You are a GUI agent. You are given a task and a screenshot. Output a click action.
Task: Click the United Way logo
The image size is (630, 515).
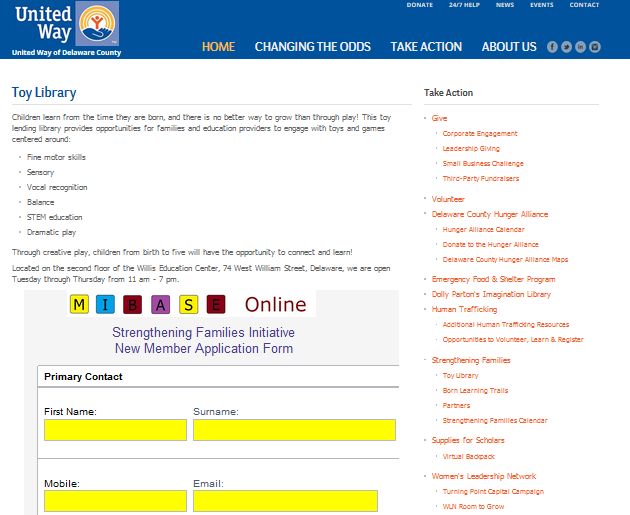(x=66, y=29)
